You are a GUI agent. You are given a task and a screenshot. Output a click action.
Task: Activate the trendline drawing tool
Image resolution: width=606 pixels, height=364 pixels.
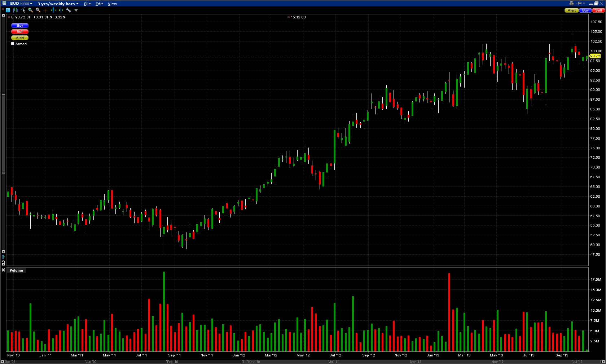click(x=23, y=10)
